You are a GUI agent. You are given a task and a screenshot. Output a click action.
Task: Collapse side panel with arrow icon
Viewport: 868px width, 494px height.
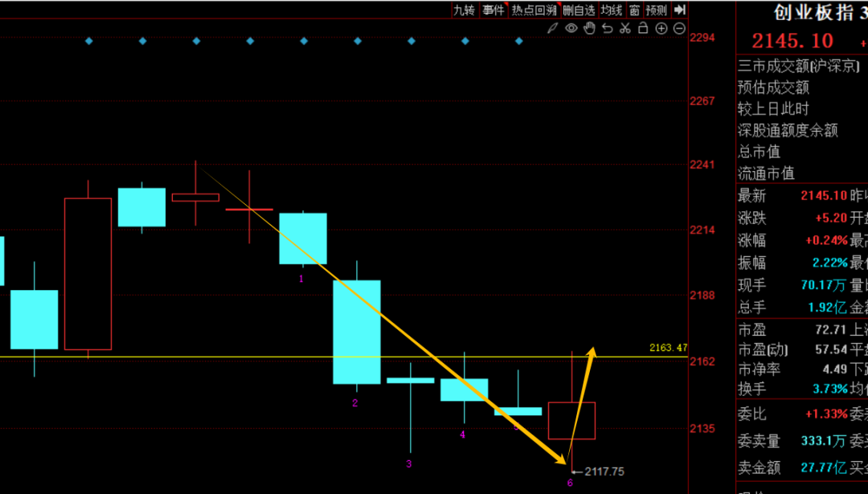coord(679,10)
